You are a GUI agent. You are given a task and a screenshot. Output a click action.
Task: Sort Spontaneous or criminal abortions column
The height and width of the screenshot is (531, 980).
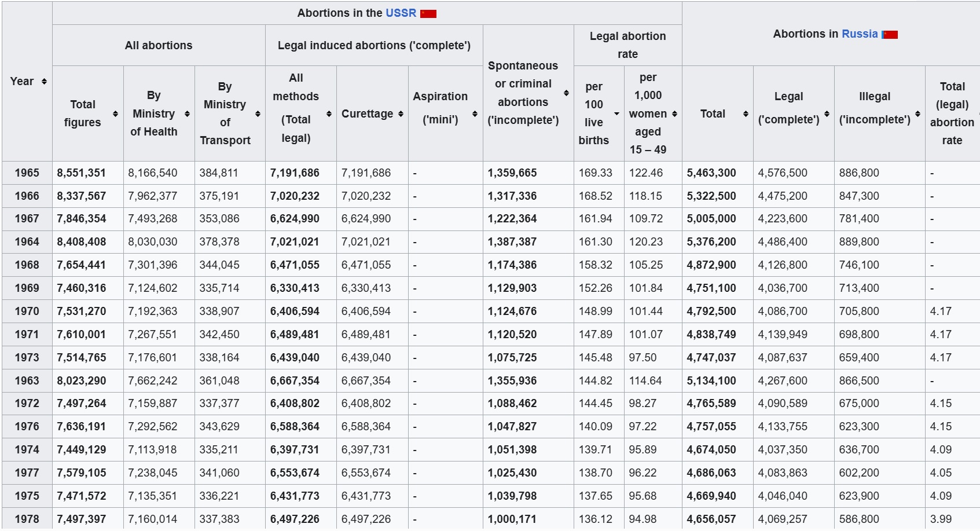coord(566,93)
